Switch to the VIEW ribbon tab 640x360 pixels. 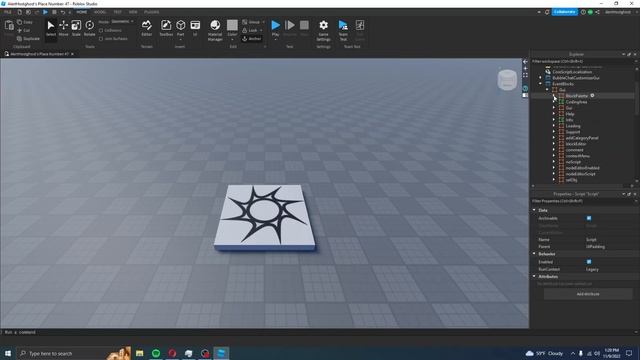[x=133, y=12]
